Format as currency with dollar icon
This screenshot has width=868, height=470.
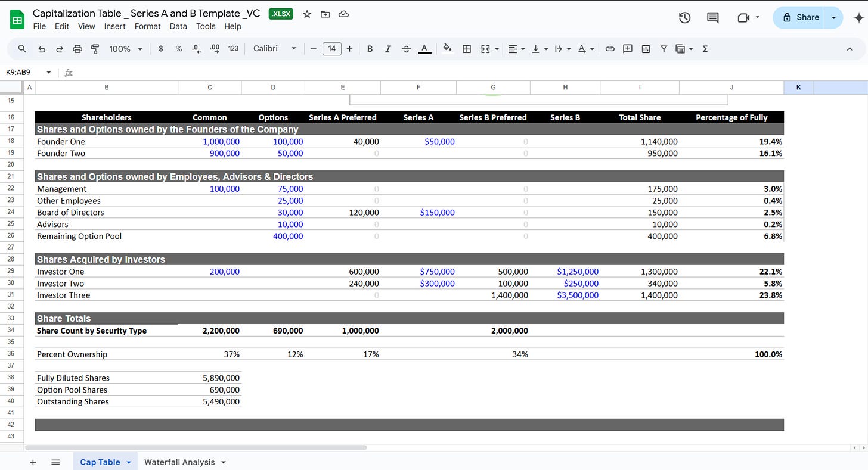[161, 49]
